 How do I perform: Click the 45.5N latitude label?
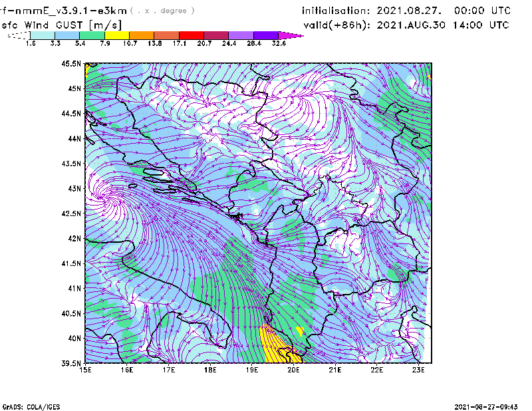point(71,63)
